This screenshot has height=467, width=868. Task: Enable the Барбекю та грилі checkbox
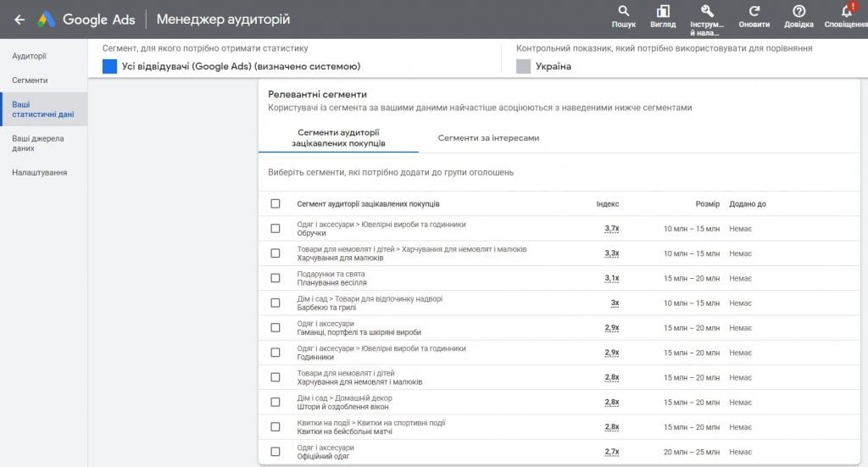275,303
